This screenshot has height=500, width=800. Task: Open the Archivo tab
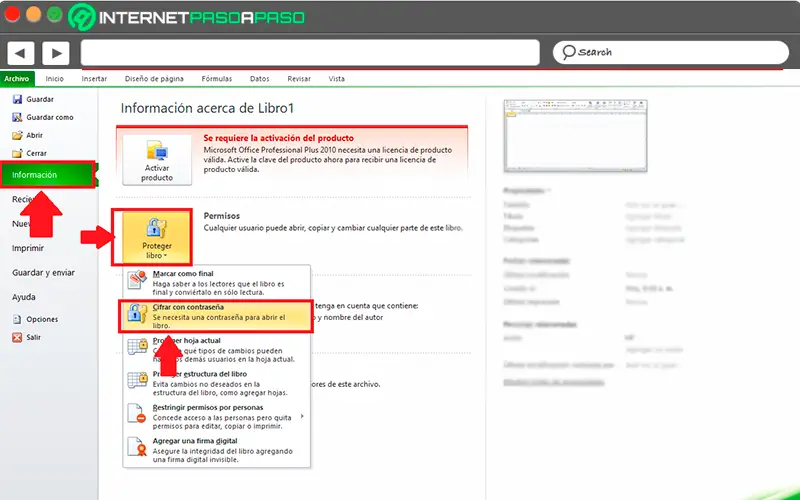pyautogui.click(x=17, y=79)
